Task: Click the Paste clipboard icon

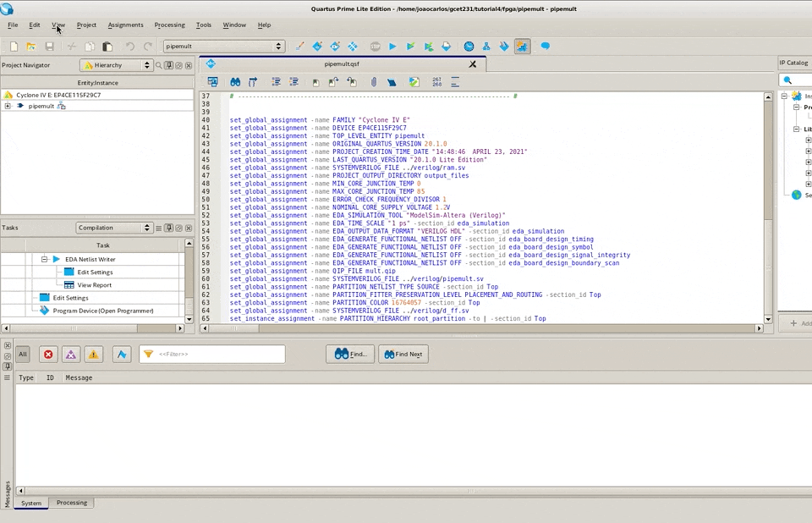Action: pos(107,47)
